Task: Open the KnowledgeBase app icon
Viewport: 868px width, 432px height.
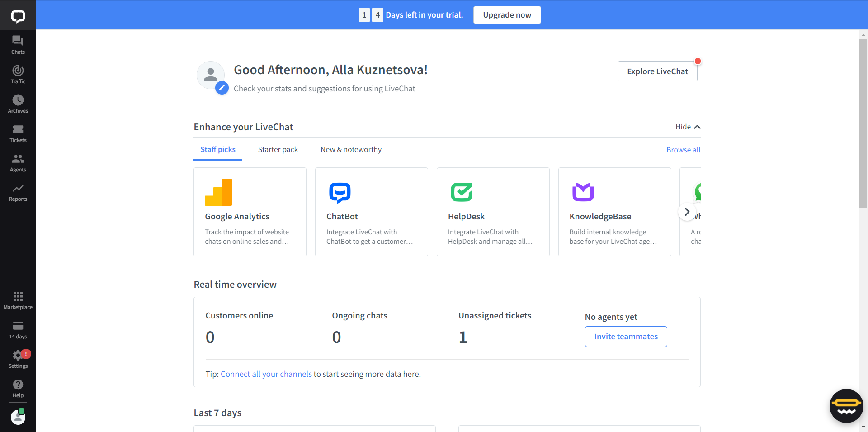Action: (x=583, y=192)
